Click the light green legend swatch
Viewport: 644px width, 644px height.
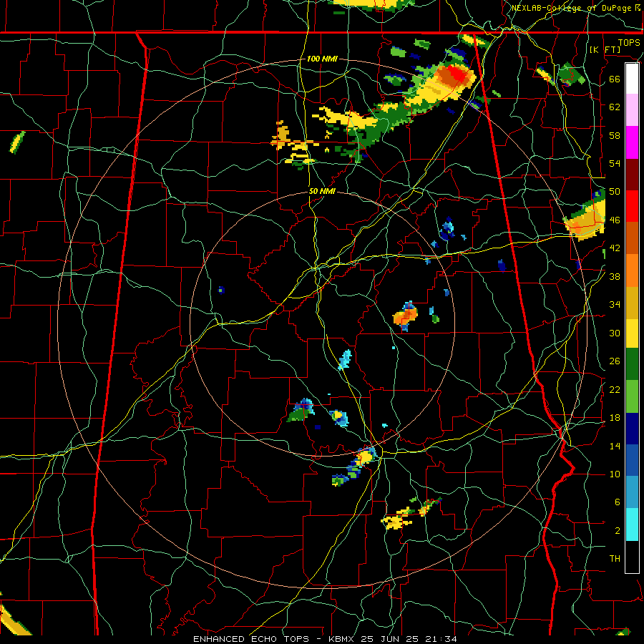click(632, 396)
